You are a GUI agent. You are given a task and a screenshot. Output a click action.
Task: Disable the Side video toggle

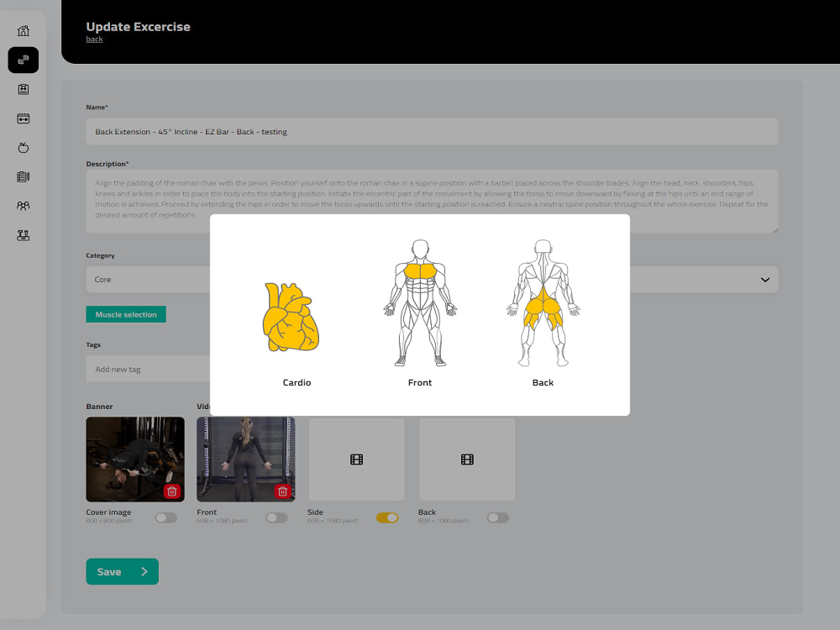pyautogui.click(x=387, y=517)
